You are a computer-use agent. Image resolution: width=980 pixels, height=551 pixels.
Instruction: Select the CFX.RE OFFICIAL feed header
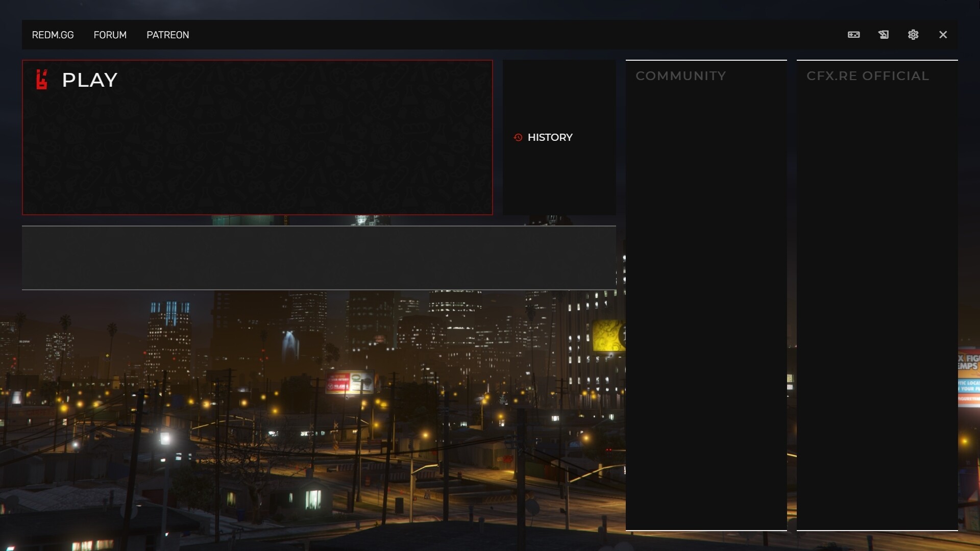click(x=867, y=76)
